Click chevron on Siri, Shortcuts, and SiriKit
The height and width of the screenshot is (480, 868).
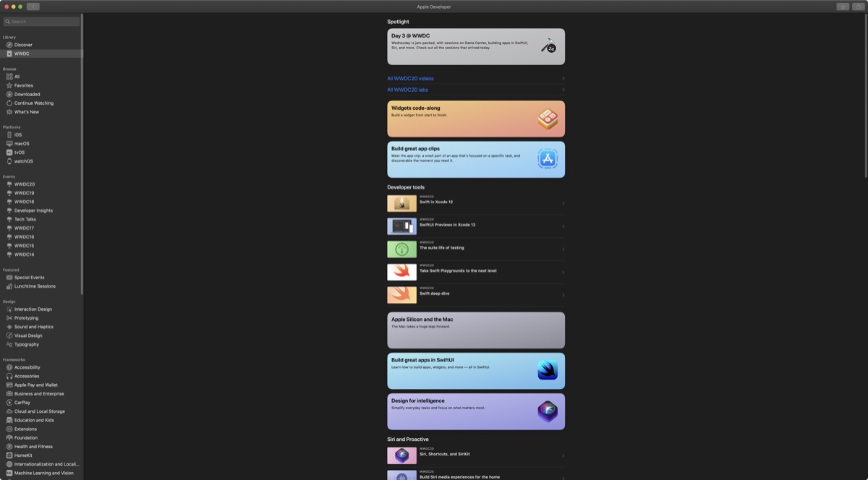[563, 456]
